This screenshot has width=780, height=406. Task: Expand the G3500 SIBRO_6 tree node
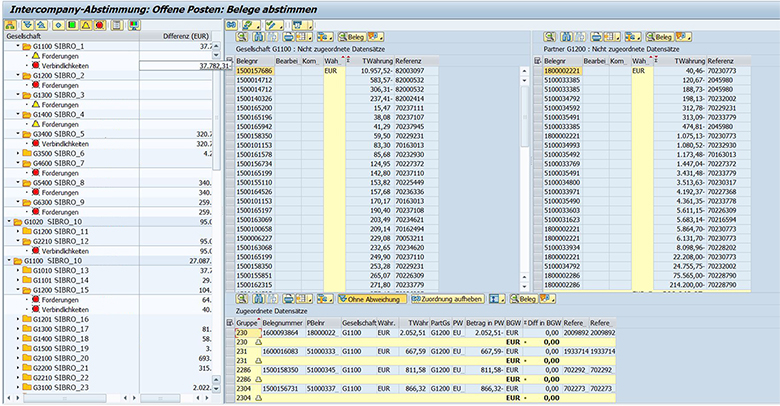click(x=18, y=153)
